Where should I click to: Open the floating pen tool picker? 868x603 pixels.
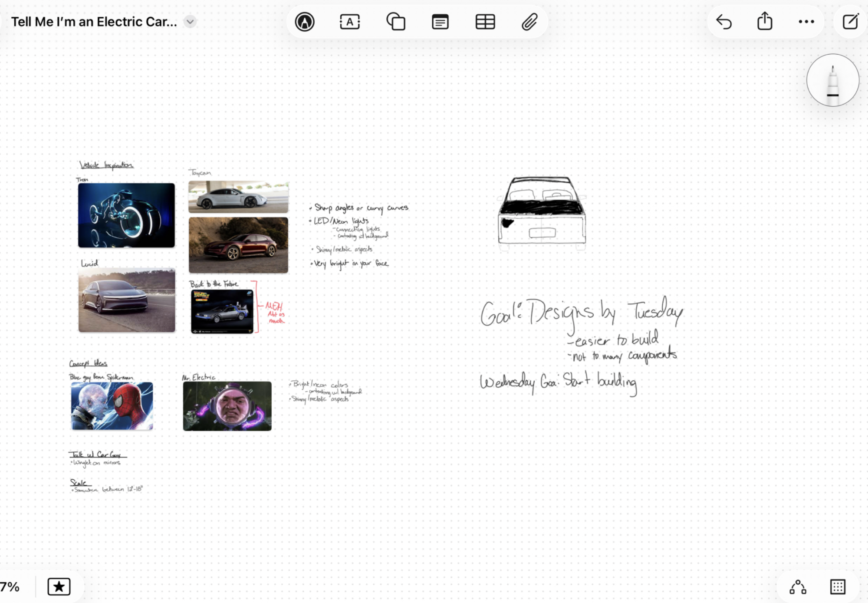coord(832,80)
